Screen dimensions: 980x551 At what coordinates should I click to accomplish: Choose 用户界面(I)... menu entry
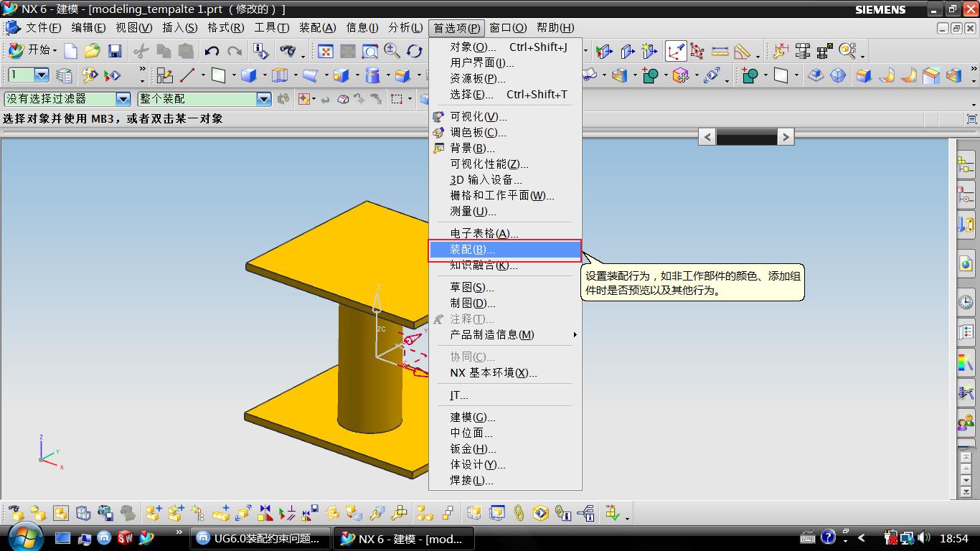click(505, 63)
